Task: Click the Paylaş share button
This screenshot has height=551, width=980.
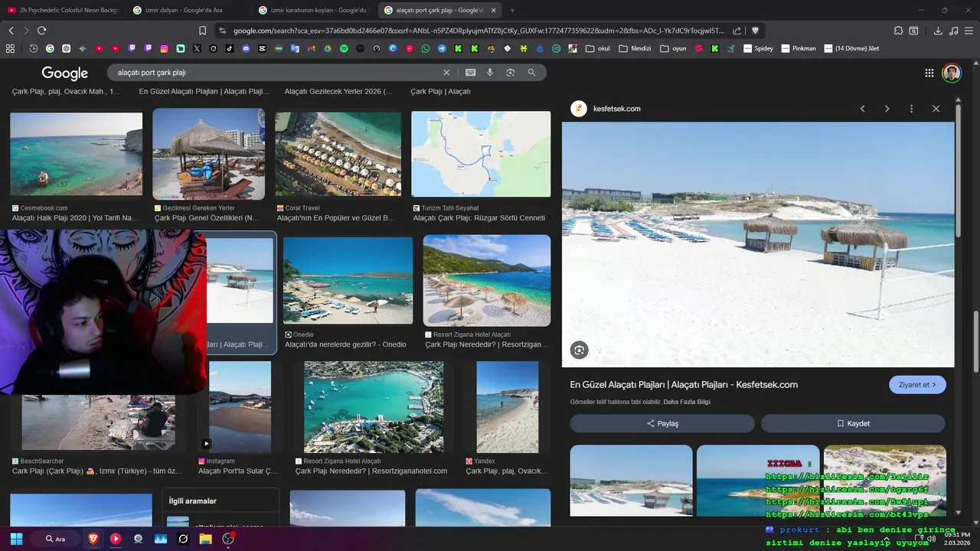Action: pyautogui.click(x=662, y=423)
